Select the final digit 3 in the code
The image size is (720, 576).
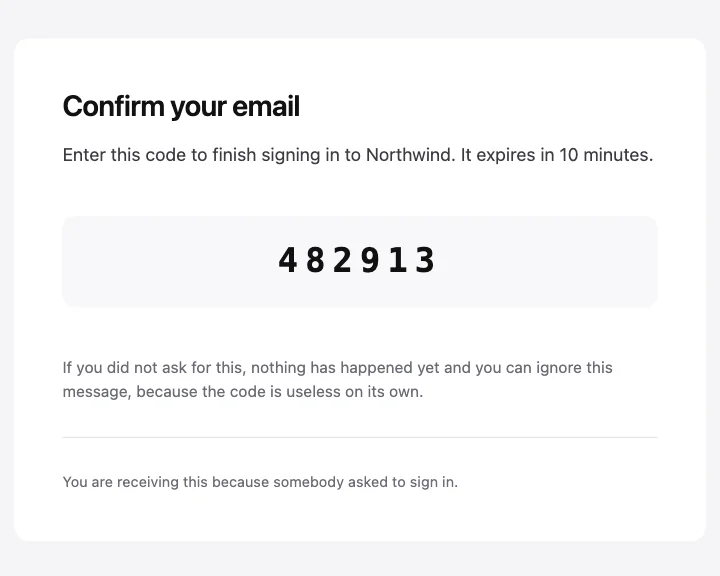pyautogui.click(x=425, y=260)
